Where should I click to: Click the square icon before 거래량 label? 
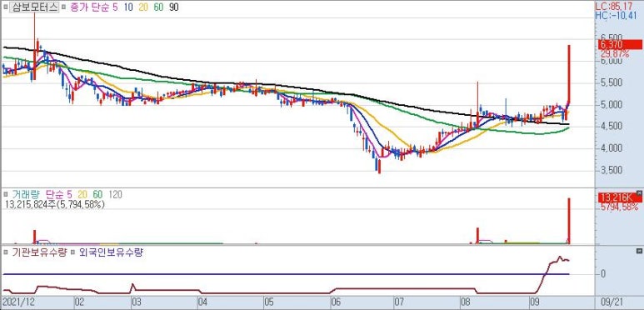pos(7,195)
